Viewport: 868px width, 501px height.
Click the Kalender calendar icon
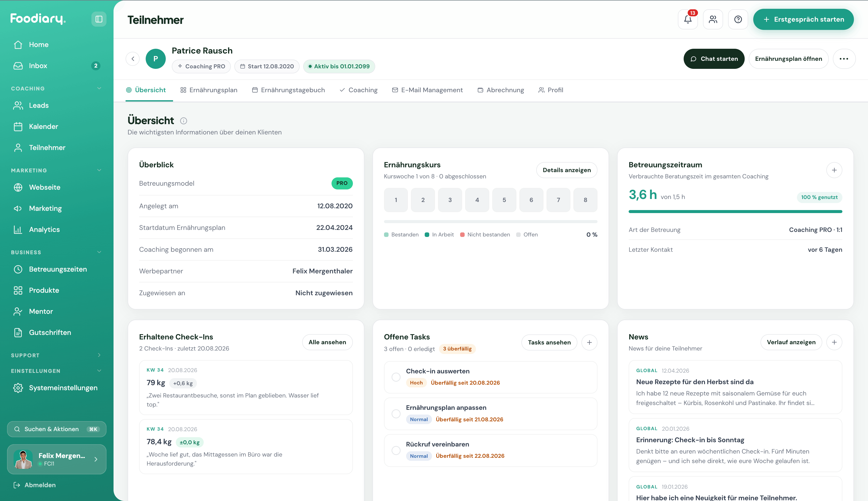(18, 127)
